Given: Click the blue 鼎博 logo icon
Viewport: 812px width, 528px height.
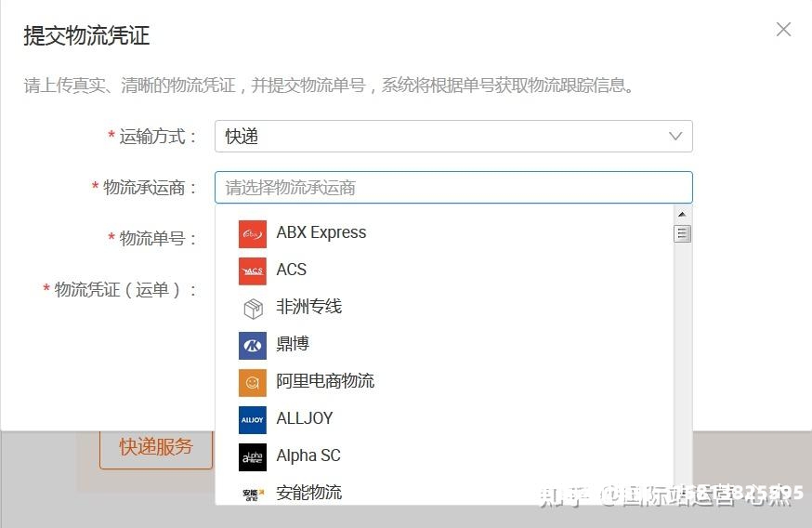Looking at the screenshot, I should pos(252,345).
